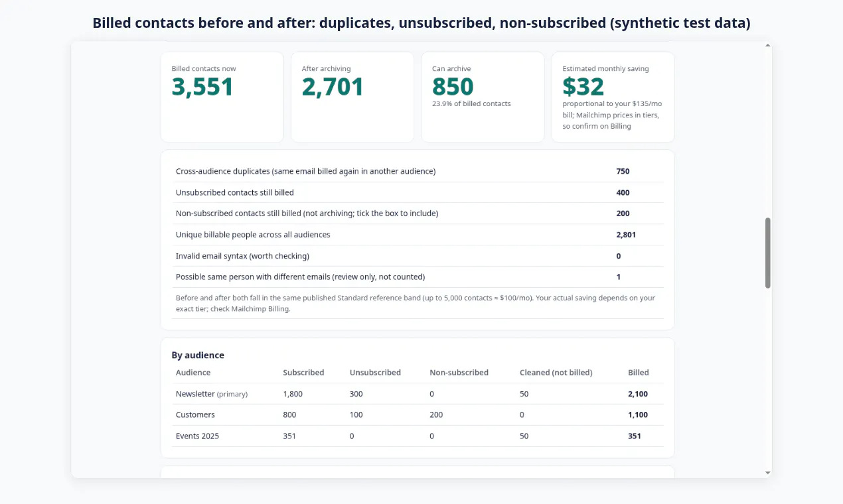Click the Non-subscribed contacts still billed row
This screenshot has width=843, height=504.
click(x=418, y=214)
